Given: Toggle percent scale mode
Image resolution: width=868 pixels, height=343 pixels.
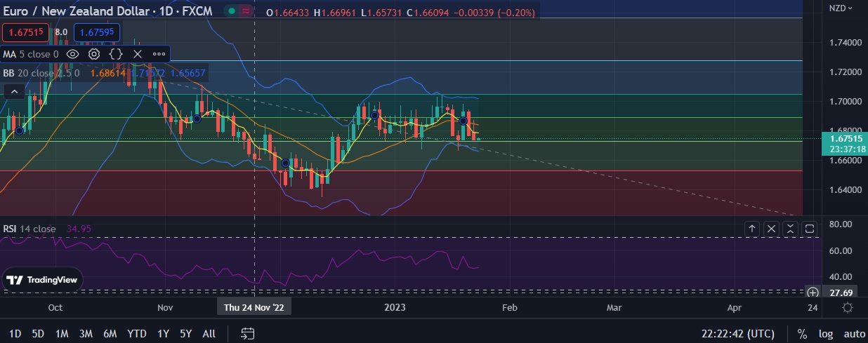Looking at the screenshot, I should pos(802,334).
